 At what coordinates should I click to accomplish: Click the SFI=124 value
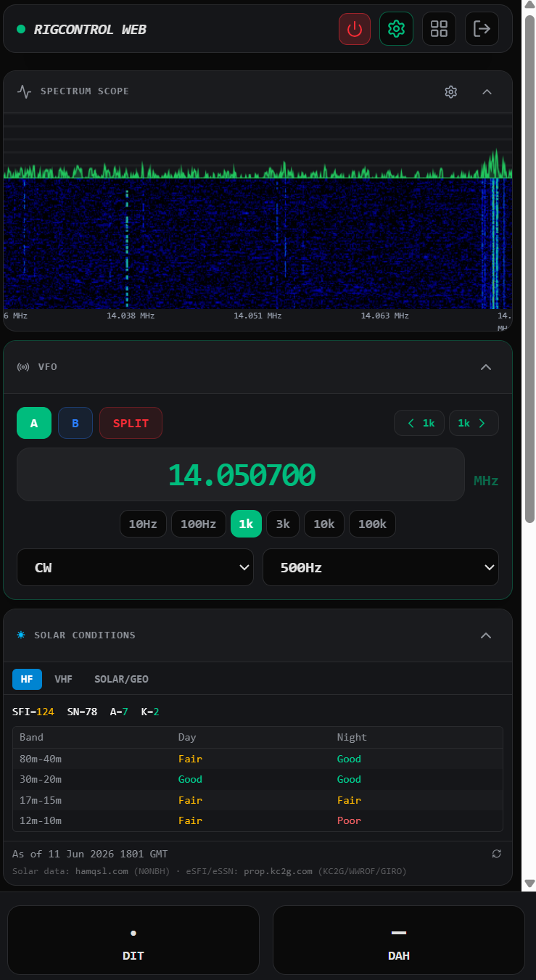click(x=33, y=712)
